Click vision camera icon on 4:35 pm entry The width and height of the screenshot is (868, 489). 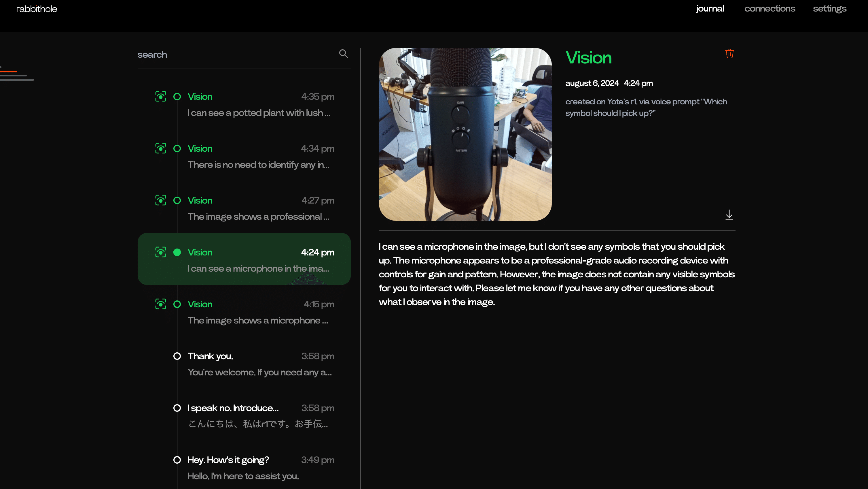[160, 97]
